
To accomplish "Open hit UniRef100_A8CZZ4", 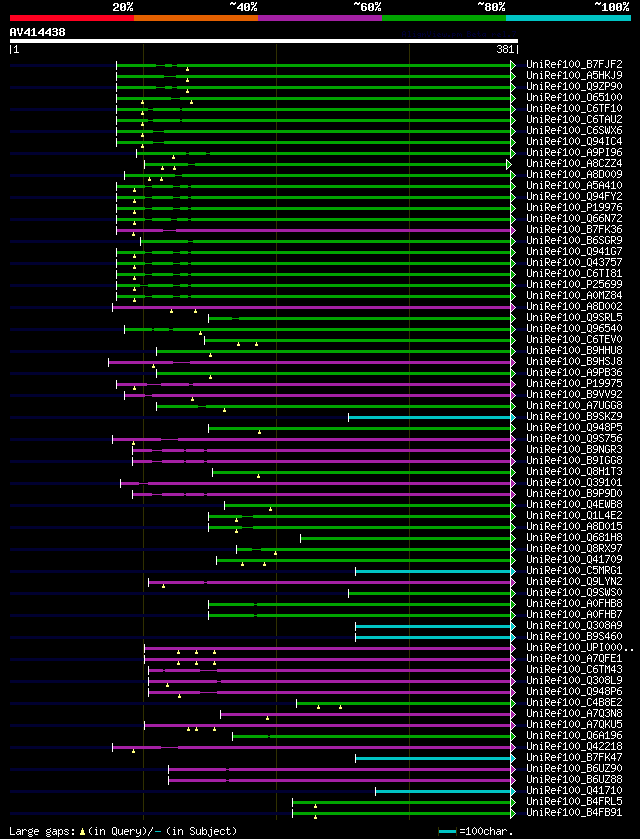I will click(x=574, y=164).
